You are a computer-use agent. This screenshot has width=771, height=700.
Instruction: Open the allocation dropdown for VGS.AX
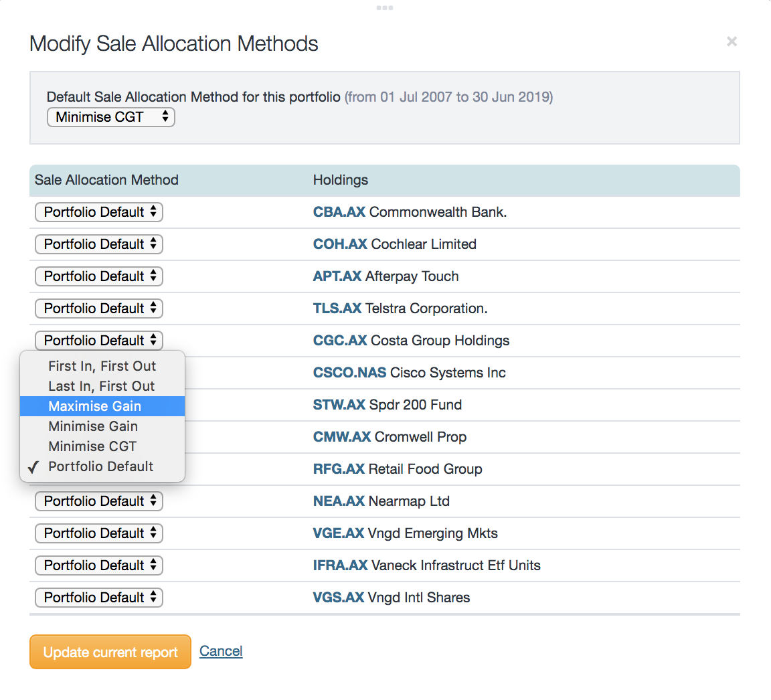(x=98, y=598)
